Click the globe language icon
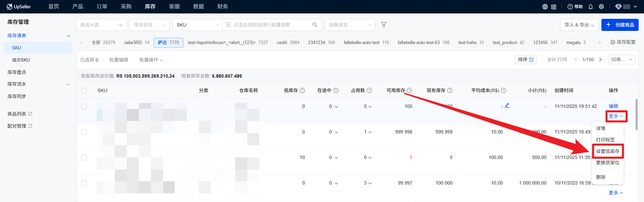The image size is (644, 202). pyautogui.click(x=545, y=7)
